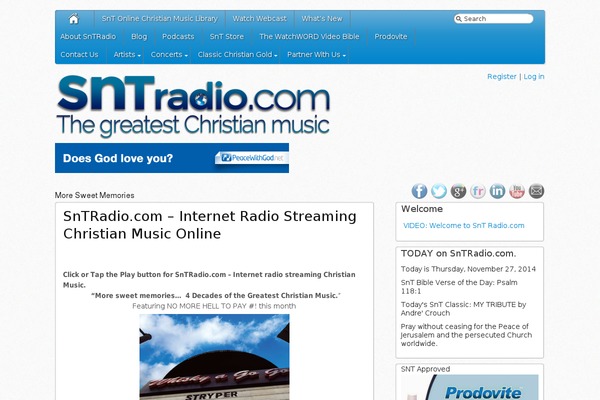Click the Register link

502,77
